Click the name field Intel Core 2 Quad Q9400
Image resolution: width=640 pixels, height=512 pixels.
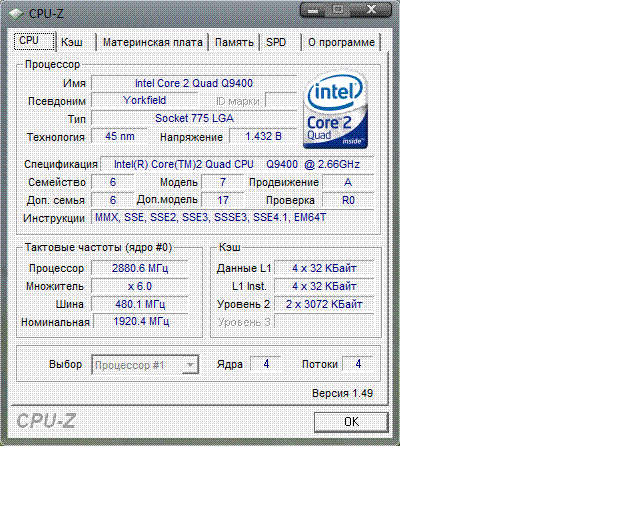(194, 83)
